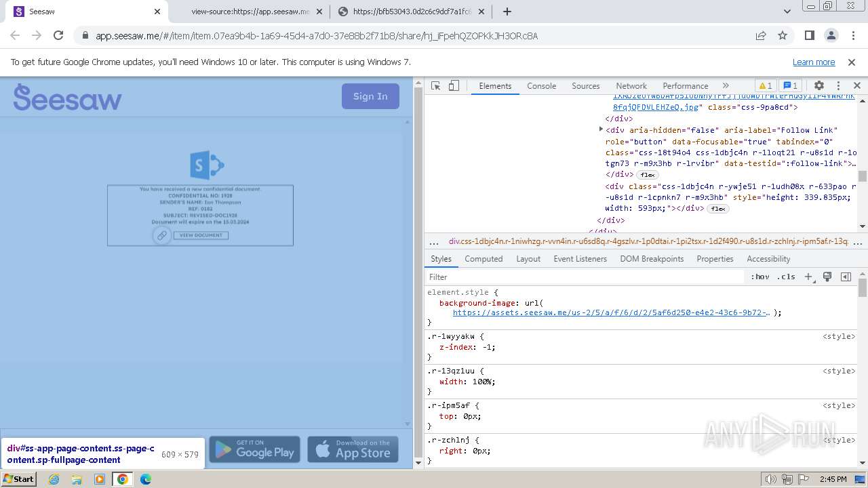Open the DevTools customize kebab menu
The width and height of the screenshot is (868, 488).
(838, 86)
